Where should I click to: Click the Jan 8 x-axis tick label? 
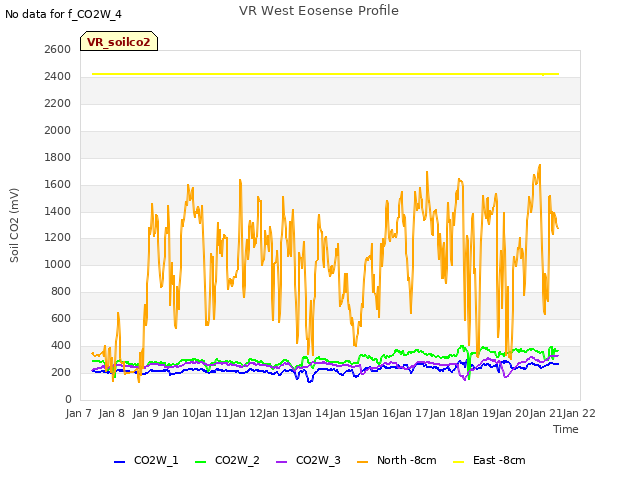tap(111, 413)
